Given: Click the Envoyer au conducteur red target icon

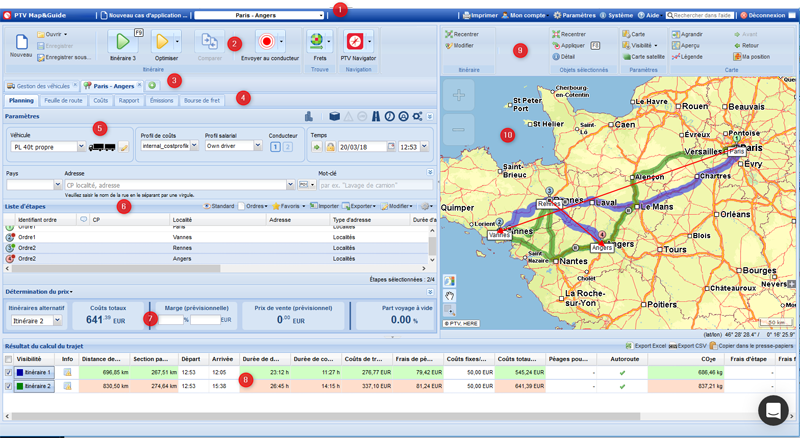Looking at the screenshot, I should point(266,41).
